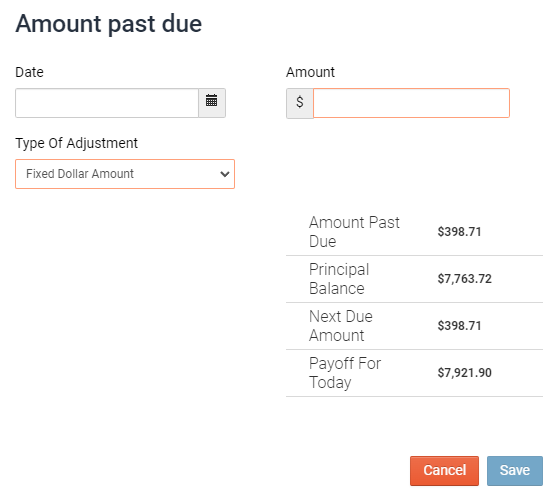
Task: Click the Amount Past Due $398.71 value
Action: pos(459,232)
